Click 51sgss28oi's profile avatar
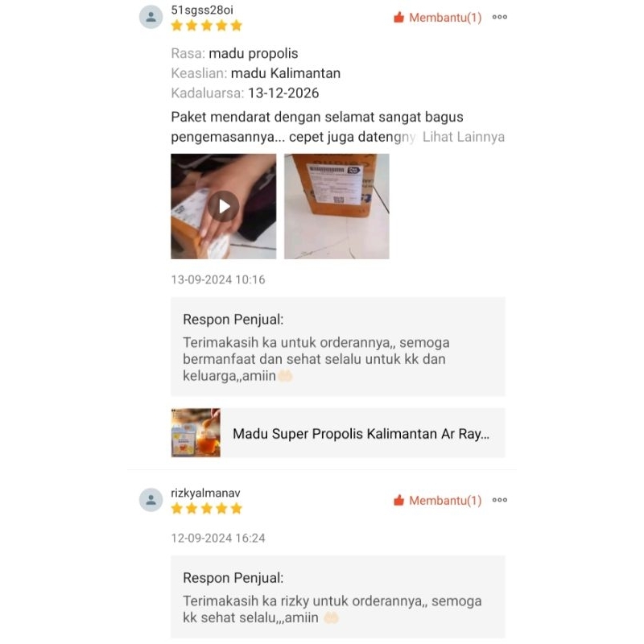The width and height of the screenshot is (644, 644). click(x=151, y=17)
